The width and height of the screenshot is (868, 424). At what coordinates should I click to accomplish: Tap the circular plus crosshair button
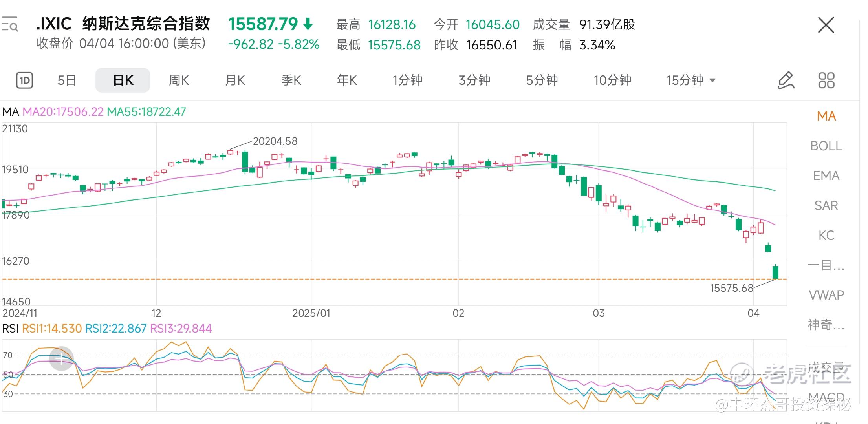(x=61, y=358)
